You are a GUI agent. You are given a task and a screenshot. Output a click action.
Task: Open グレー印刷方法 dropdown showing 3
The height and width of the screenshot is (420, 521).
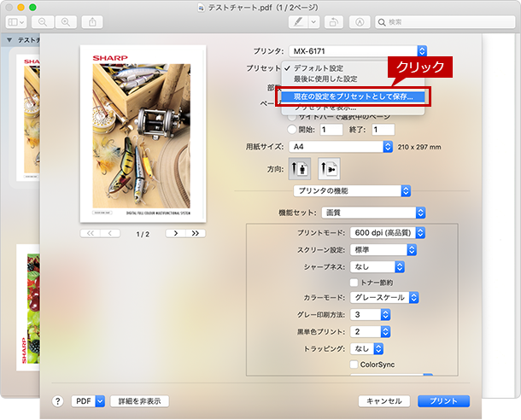click(x=370, y=314)
